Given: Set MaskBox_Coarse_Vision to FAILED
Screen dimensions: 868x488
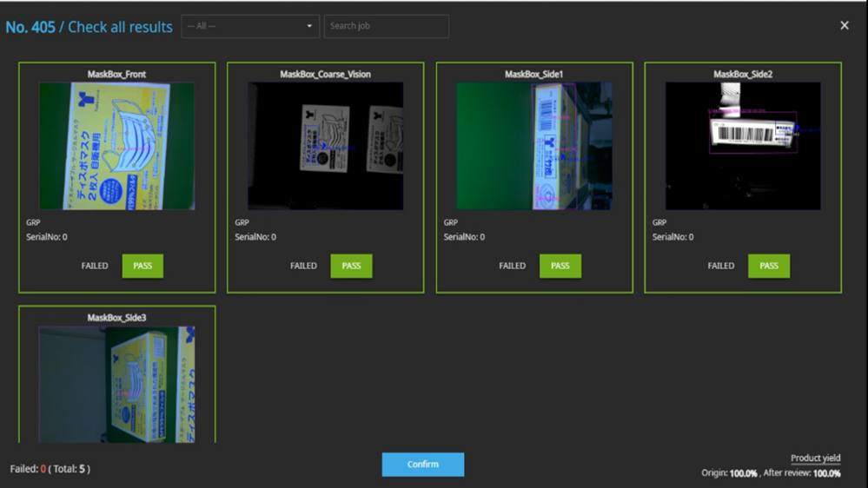Looking at the screenshot, I should [303, 266].
